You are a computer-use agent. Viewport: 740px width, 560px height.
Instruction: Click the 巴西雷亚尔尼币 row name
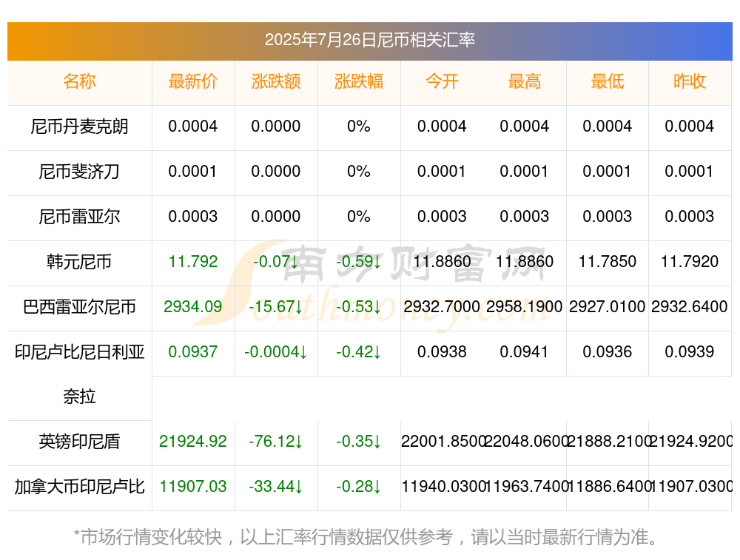coord(79,307)
